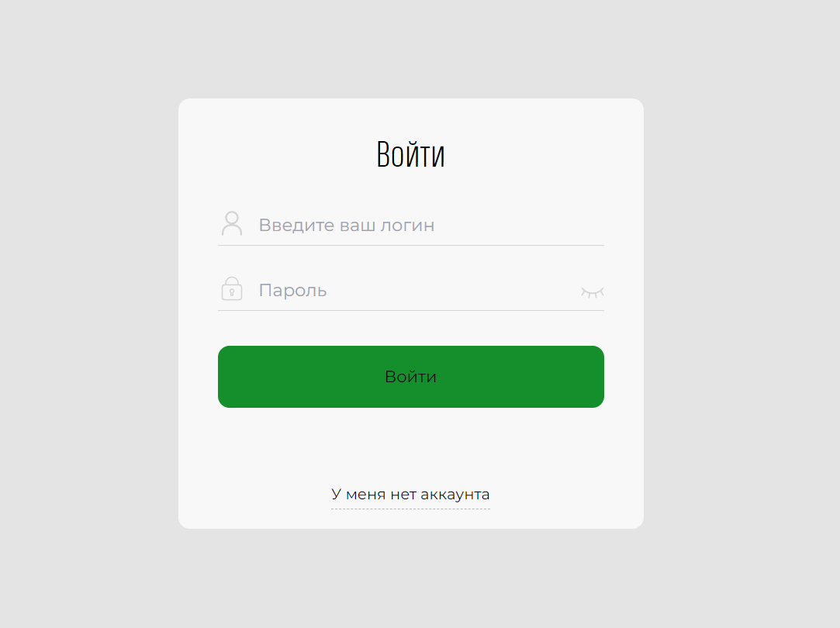Open the 'У меня нет аккаунта' link
Viewport: 840px width, 628px height.
[410, 494]
